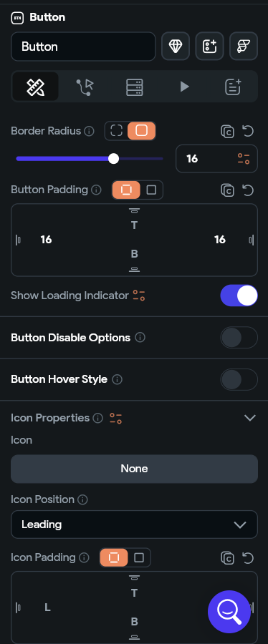Click the Border Radius slider handle
The width and height of the screenshot is (268, 644).
113,159
